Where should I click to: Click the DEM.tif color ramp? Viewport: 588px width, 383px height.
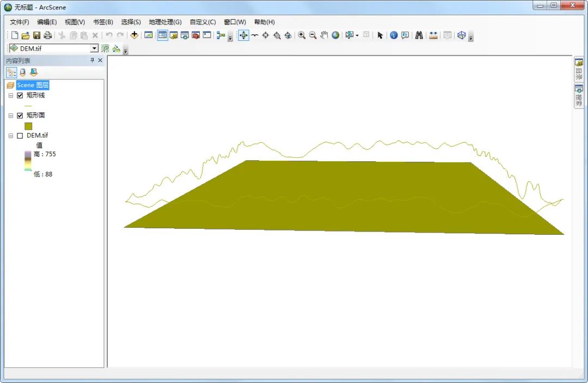point(28,161)
